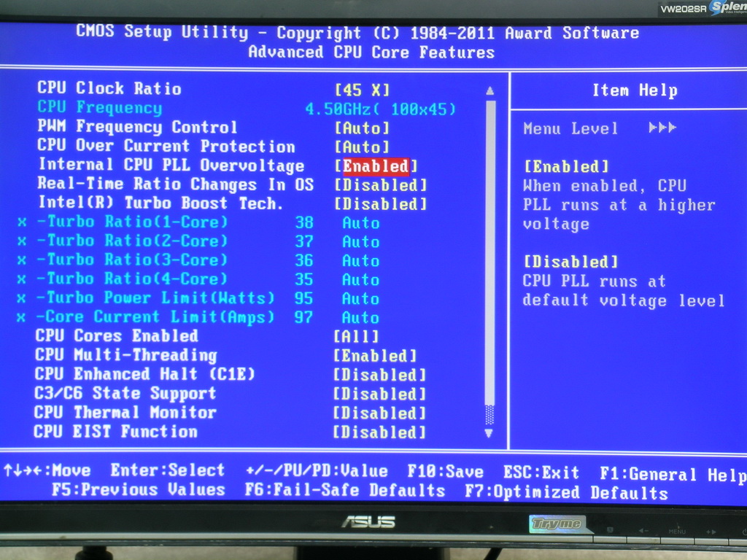Click the Tryme badge on the monitor bezel
Screen dimensions: 747x560
[x=557, y=524]
